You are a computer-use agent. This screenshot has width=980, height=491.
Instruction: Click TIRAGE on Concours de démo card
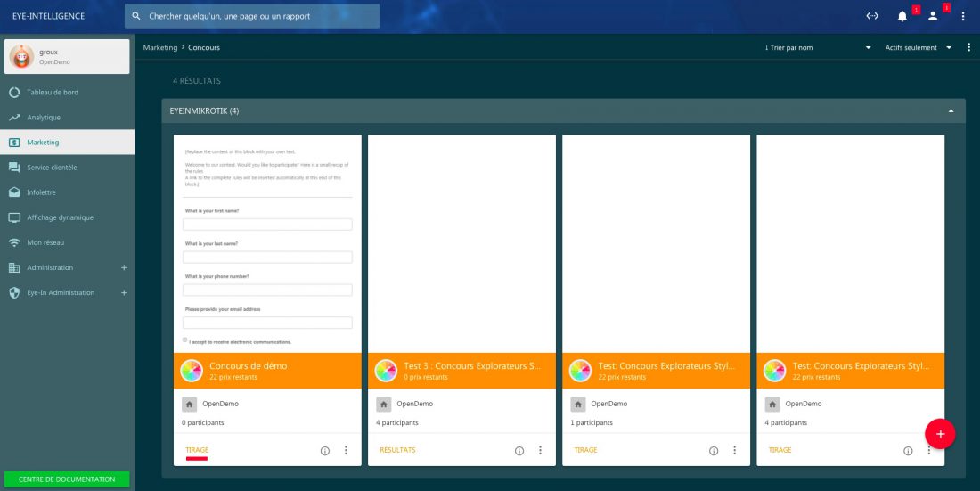[x=197, y=450]
